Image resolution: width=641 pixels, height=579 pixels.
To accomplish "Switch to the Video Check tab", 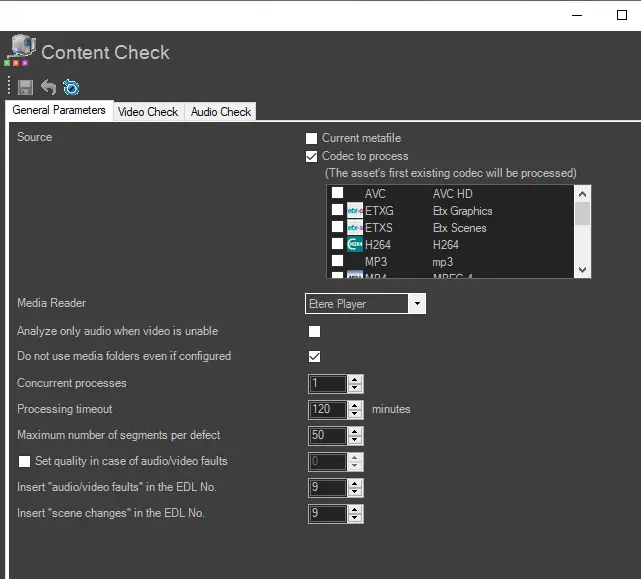I will [x=148, y=112].
